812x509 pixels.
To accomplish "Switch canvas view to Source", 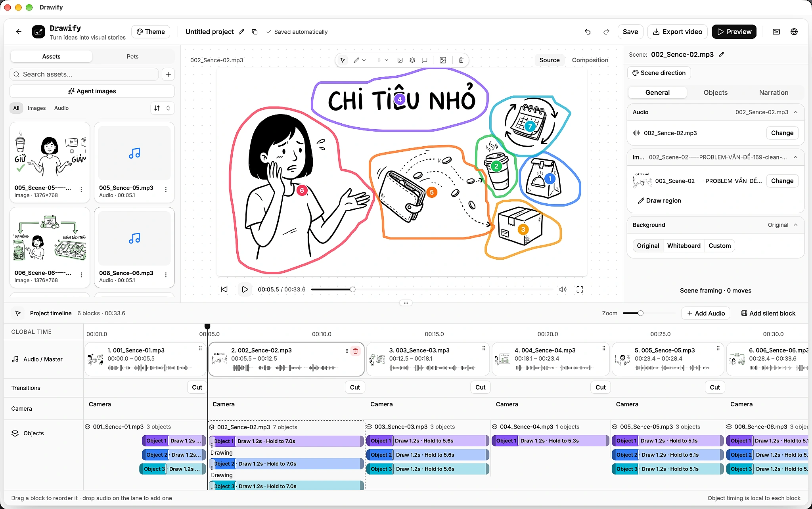I will pos(549,60).
